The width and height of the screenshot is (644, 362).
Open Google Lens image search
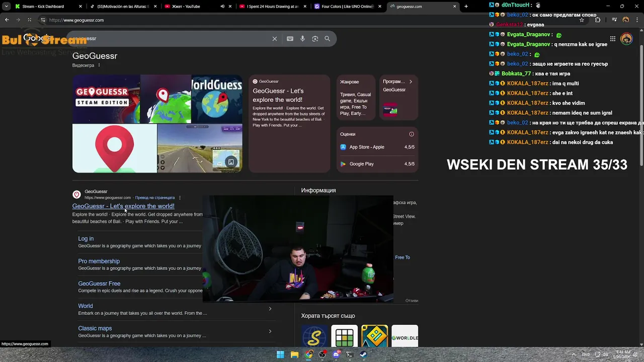pos(315,39)
